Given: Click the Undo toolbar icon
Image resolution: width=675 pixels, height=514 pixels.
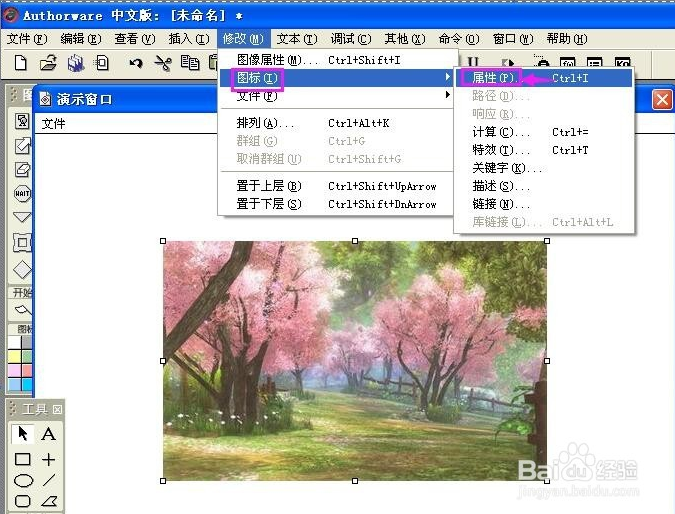Looking at the screenshot, I should click(136, 63).
